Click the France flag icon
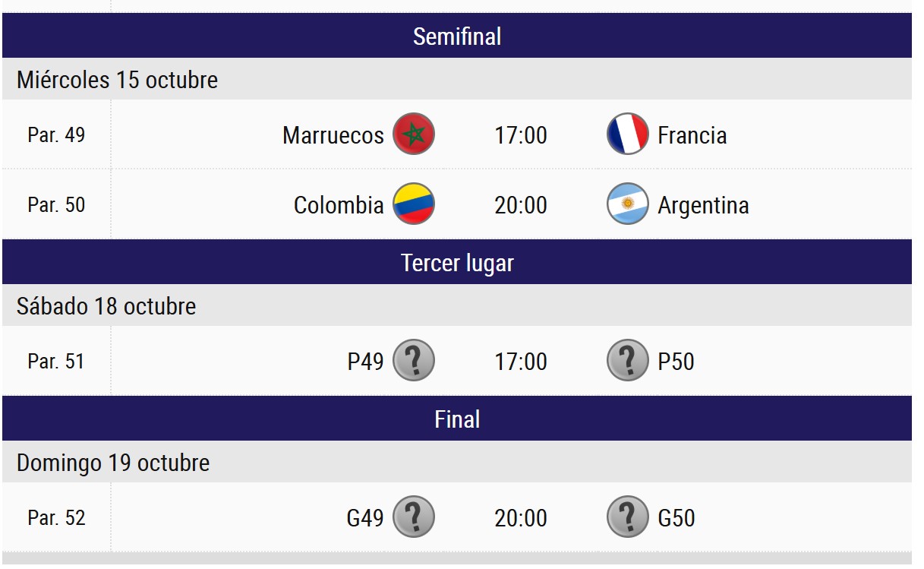Image resolution: width=924 pixels, height=569 pixels. [x=628, y=134]
